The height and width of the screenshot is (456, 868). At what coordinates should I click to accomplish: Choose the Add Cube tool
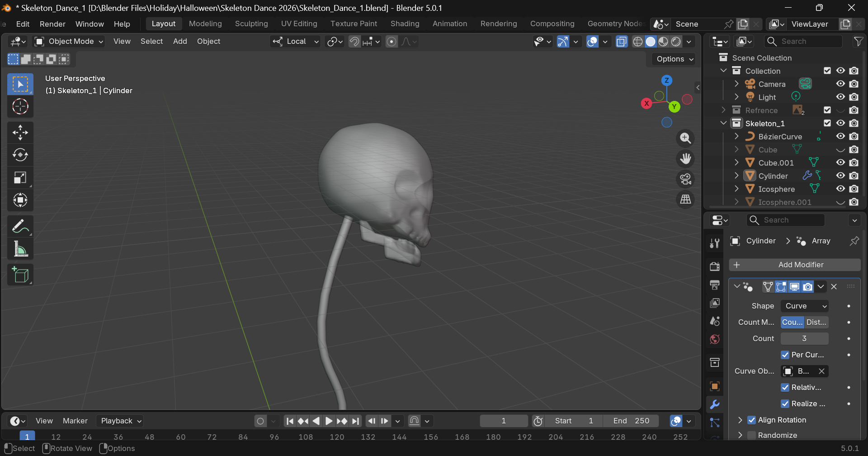click(x=20, y=275)
